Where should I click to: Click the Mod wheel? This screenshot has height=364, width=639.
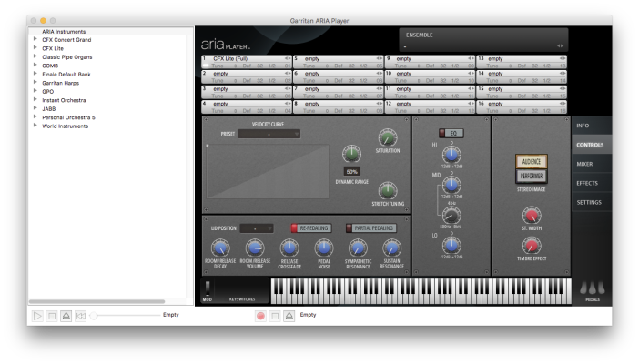tap(208, 288)
